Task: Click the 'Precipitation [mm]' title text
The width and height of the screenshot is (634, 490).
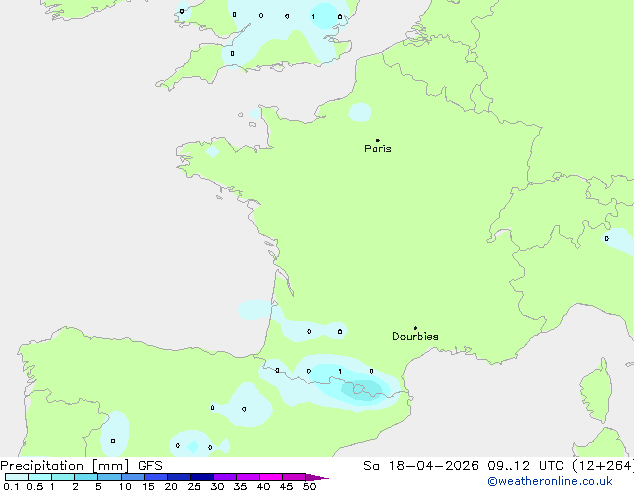Action: pos(64,466)
